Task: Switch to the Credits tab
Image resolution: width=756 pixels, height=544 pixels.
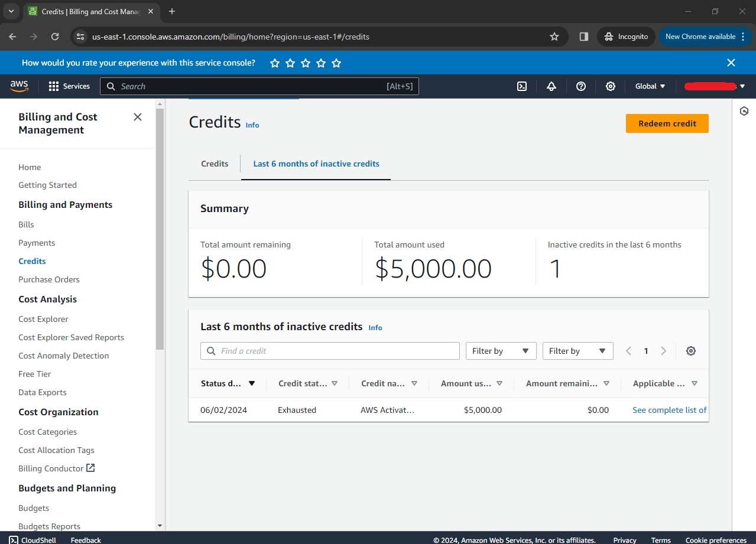Action: coord(215,164)
